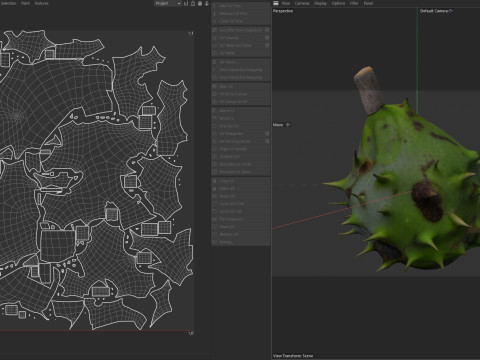The height and width of the screenshot is (360, 480).
Task: Click the Max UV command icon
Action: [x=215, y=86]
